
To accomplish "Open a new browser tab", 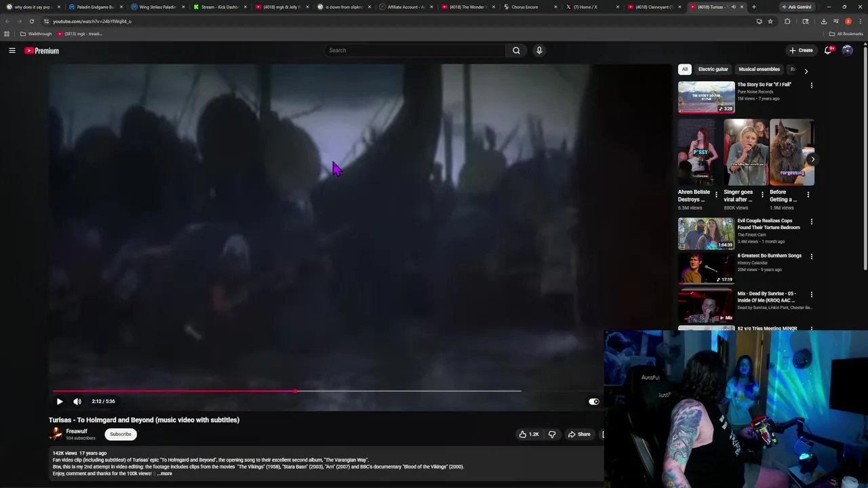I will pos(753,7).
